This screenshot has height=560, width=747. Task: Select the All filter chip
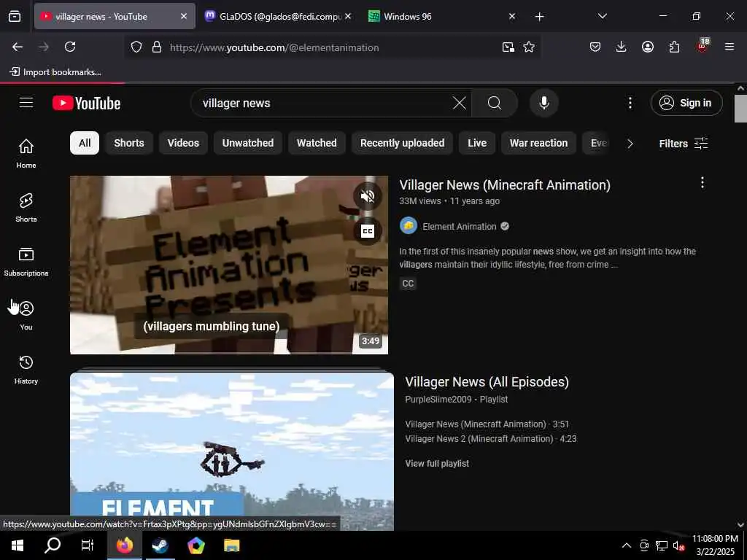pos(85,143)
